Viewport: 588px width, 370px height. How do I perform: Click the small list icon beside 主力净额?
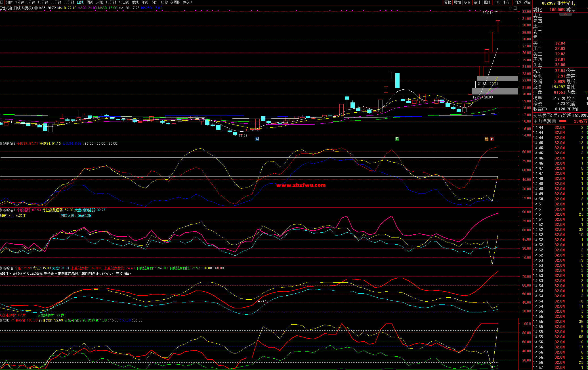point(554,121)
